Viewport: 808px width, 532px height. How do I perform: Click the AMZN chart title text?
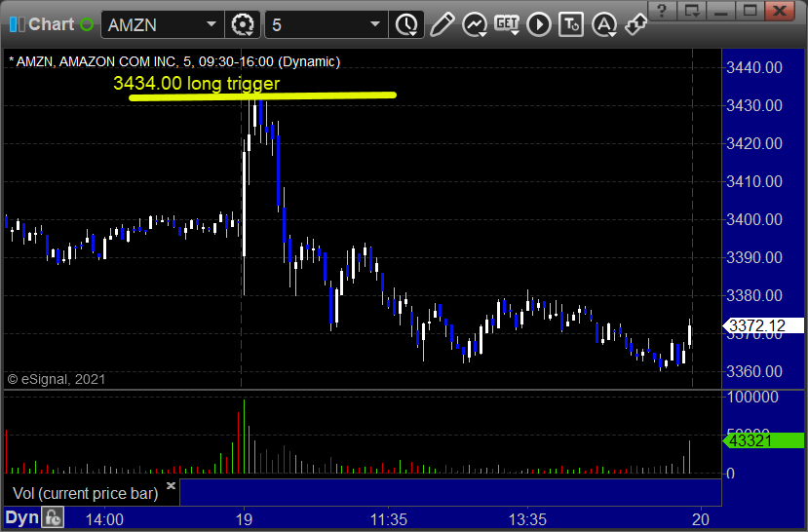coord(174,61)
